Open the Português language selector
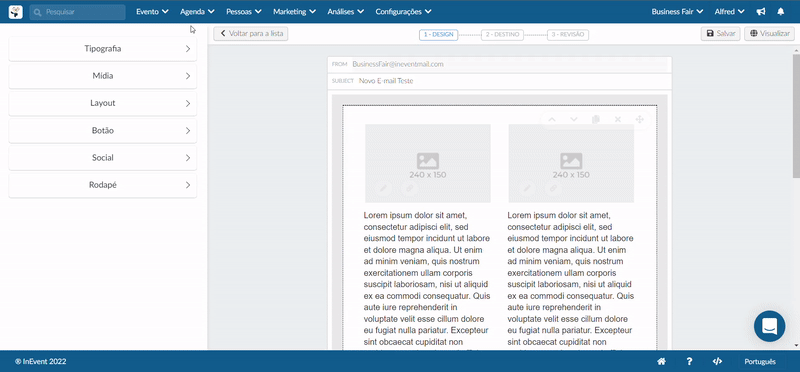 [760, 361]
